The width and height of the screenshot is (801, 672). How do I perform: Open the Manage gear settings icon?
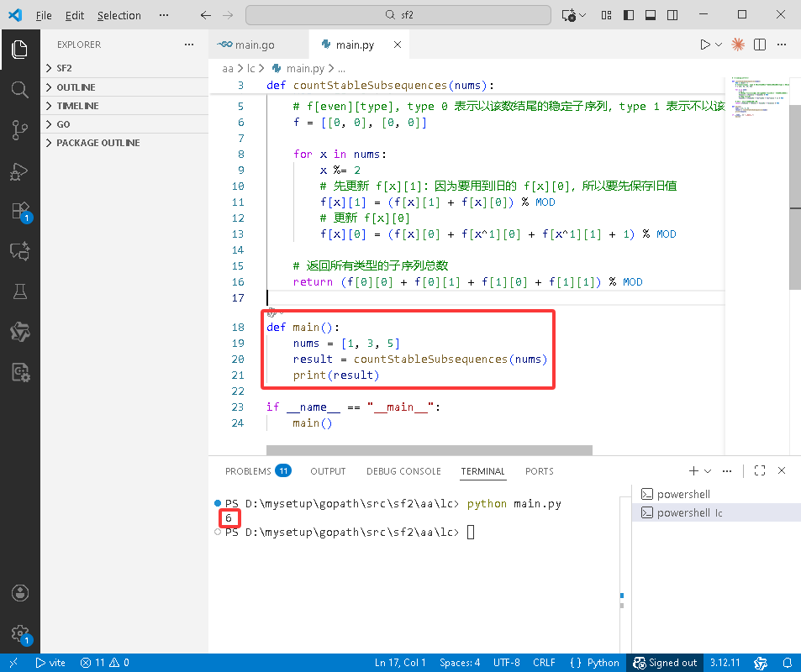pyautogui.click(x=20, y=634)
